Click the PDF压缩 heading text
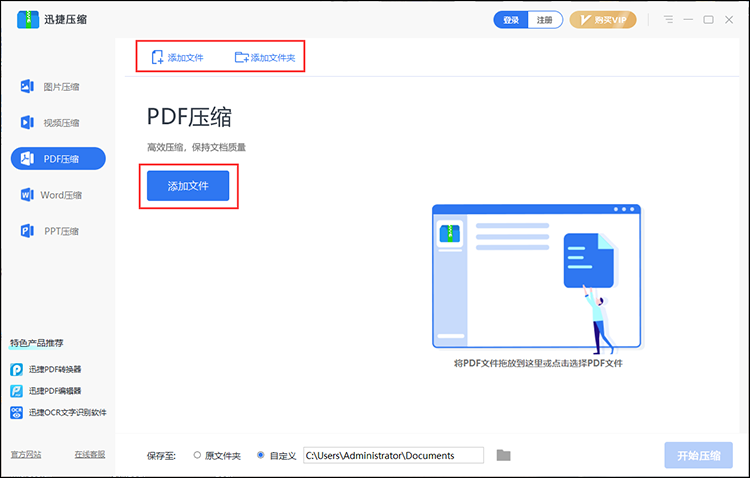The width and height of the screenshot is (750, 478). pos(189,117)
